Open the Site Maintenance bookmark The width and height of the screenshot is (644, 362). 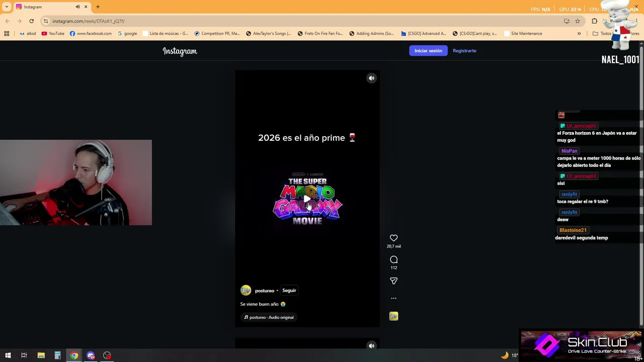522,34
